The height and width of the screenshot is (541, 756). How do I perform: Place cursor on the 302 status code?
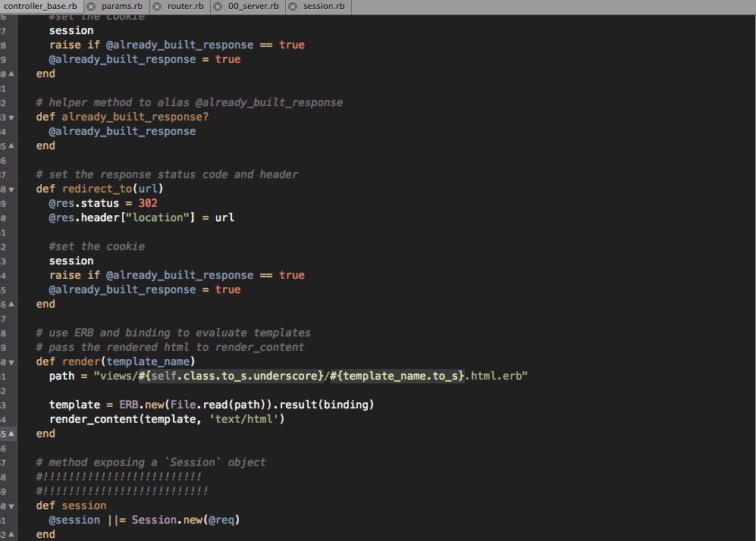coord(148,203)
